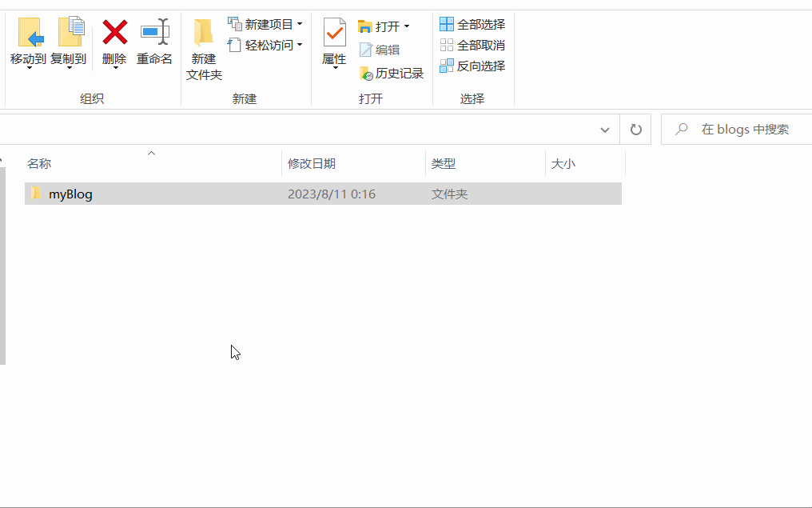Click the red Delete (删除) icon
This screenshot has height=508, width=812.
114,32
